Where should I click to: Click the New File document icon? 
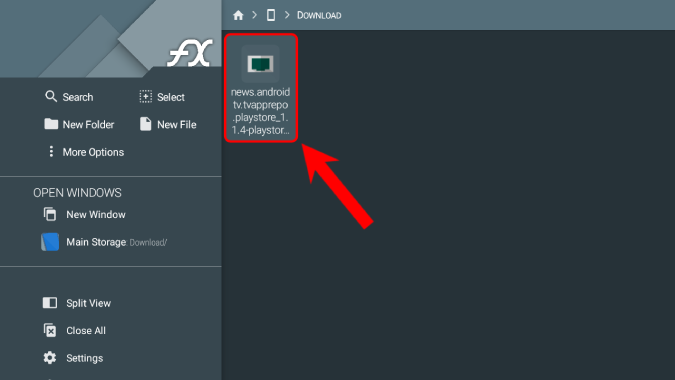(146, 124)
